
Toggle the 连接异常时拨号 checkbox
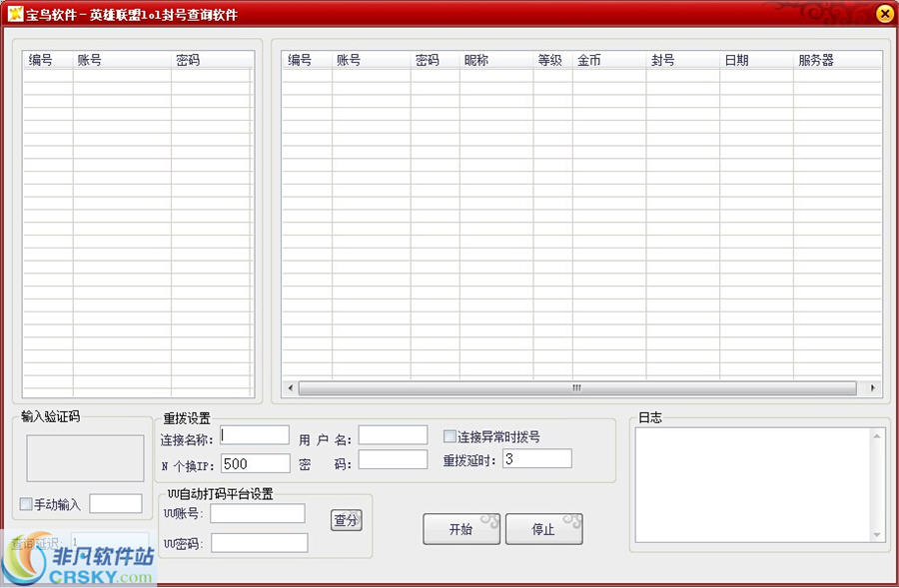point(449,436)
